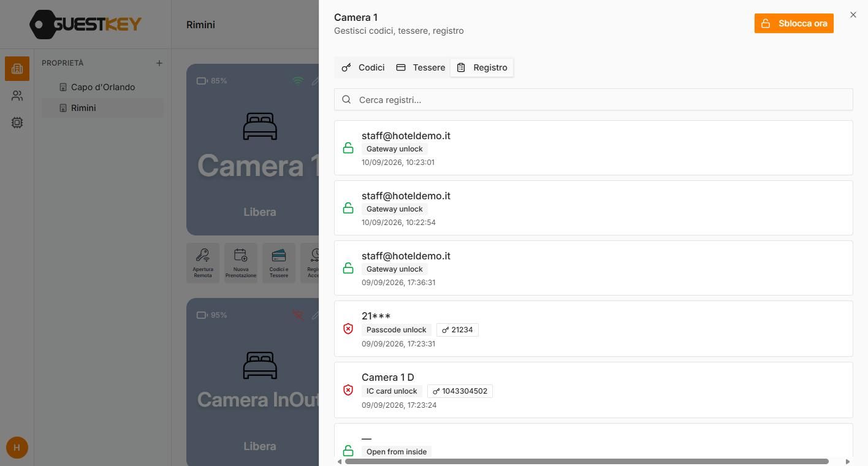Viewport: 868px width, 466px height.
Task: Open the user avatar H
Action: click(17, 448)
